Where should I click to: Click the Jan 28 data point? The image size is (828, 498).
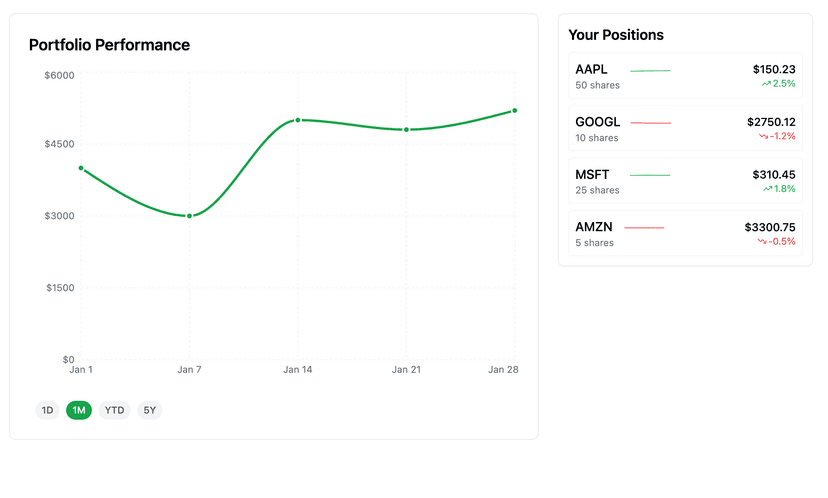(x=514, y=110)
